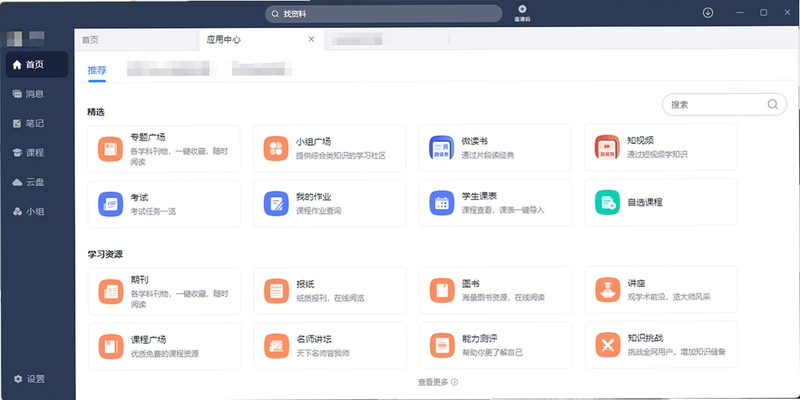Click the 专题广场 title text
The width and height of the screenshot is (800, 400).
[148, 137]
